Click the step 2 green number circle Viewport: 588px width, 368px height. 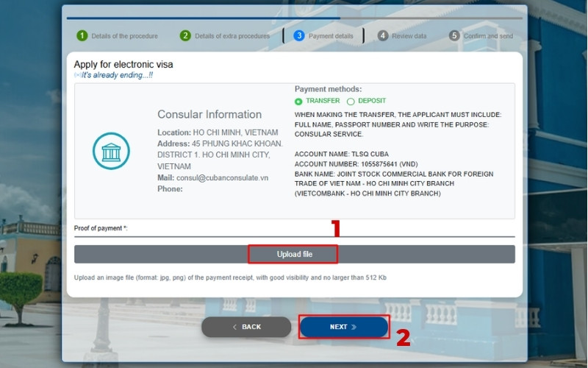[185, 35]
